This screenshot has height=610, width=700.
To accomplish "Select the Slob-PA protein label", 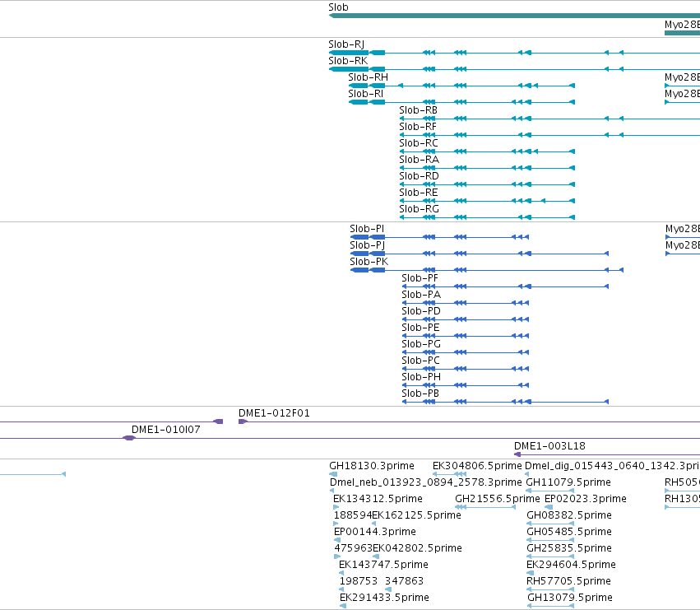I will click(421, 295).
